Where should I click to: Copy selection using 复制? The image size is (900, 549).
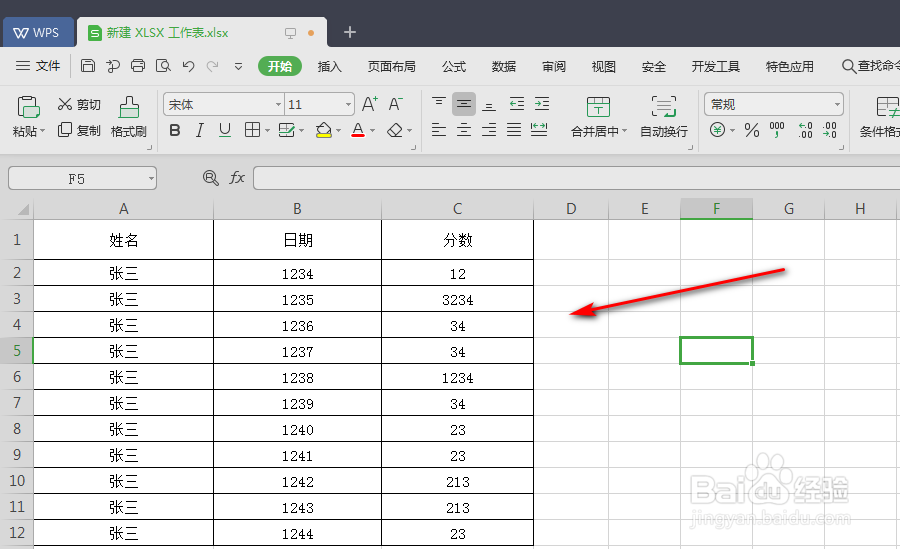tap(79, 130)
